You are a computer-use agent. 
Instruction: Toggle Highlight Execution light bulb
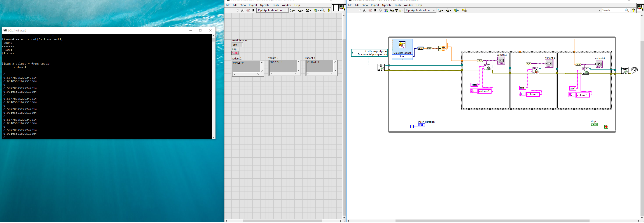tap(381, 10)
